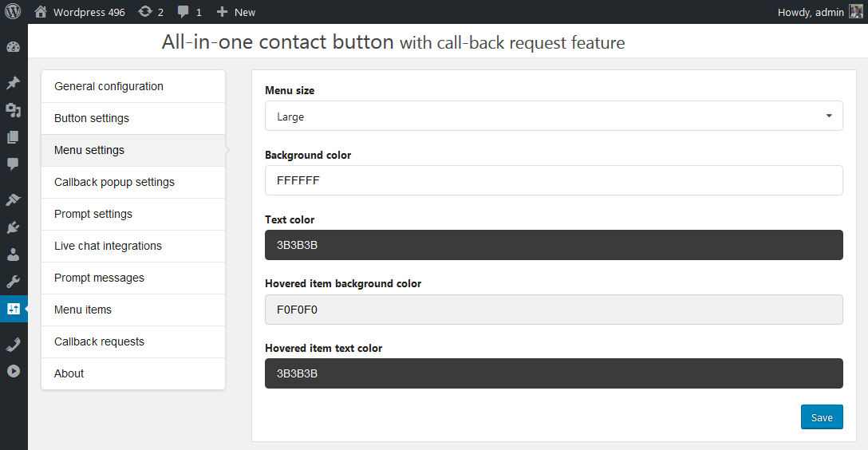Click Hovered item background color field
This screenshot has height=450, width=868.
[554, 309]
